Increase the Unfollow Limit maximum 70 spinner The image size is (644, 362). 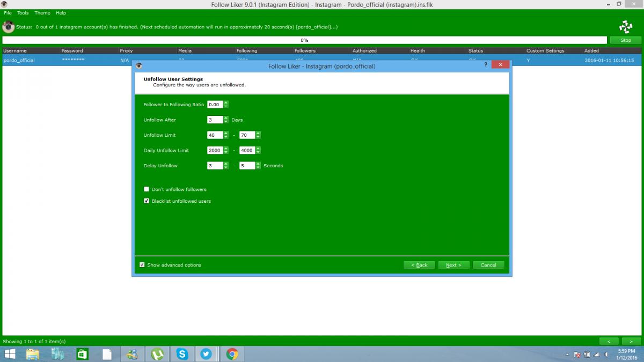tap(258, 133)
